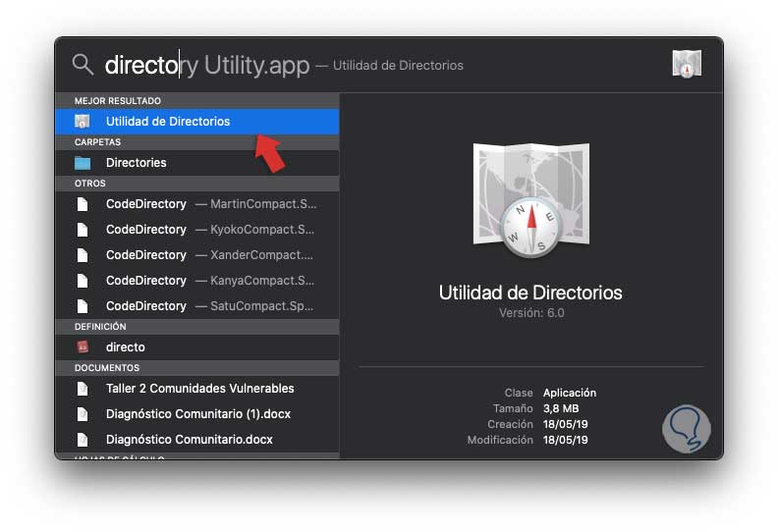778x532 pixels.
Task: Select CodeDirectory from XanderCompact
Action: (197, 255)
